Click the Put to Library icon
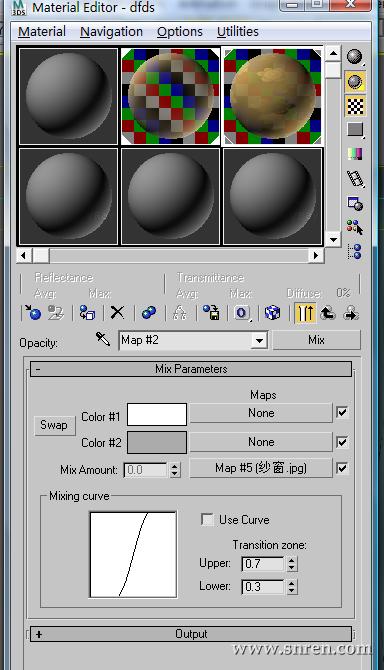Screen dimensions: 384x670 [211, 313]
